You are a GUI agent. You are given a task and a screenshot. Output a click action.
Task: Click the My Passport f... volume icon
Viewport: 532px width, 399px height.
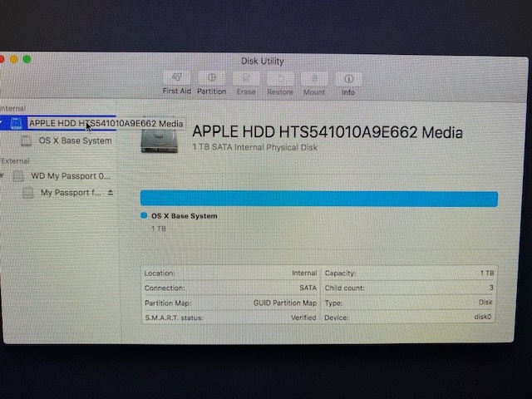pos(27,193)
